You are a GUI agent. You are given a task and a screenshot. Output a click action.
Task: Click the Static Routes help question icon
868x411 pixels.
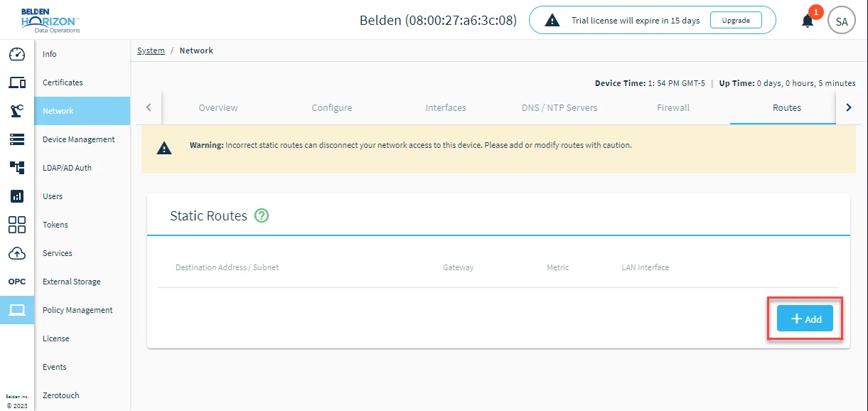click(x=262, y=215)
